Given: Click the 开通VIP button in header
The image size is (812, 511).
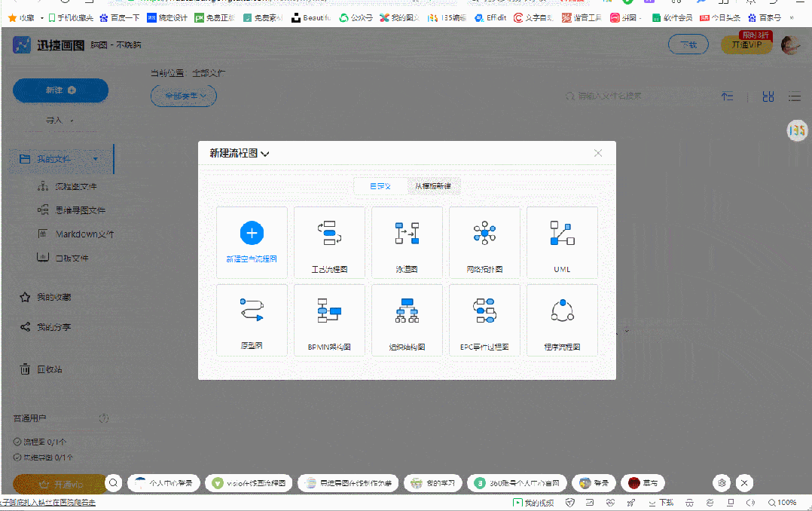Looking at the screenshot, I should pyautogui.click(x=746, y=45).
